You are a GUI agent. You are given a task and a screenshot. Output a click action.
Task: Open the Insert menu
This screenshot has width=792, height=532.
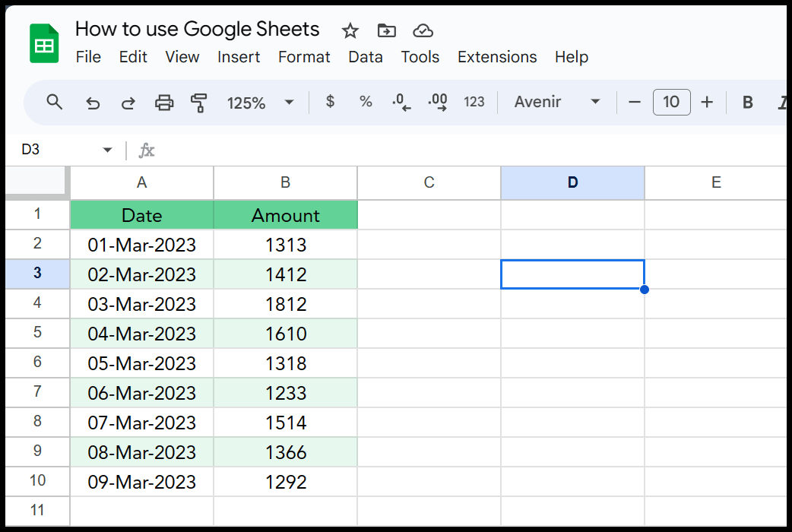(x=239, y=57)
